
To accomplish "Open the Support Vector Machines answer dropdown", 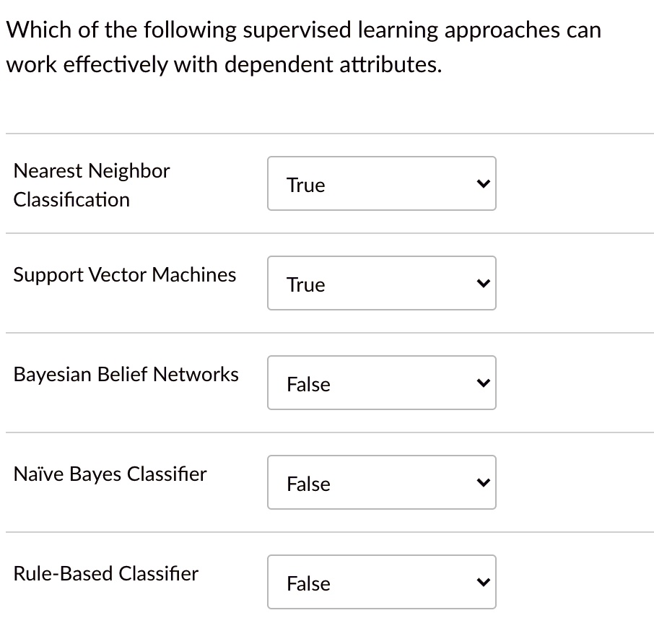I will (x=382, y=284).
